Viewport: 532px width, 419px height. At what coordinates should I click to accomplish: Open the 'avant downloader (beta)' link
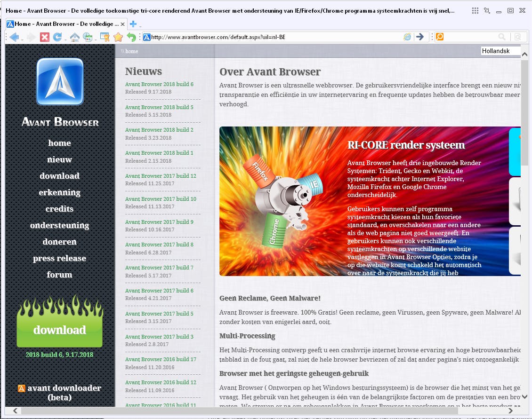(64, 393)
